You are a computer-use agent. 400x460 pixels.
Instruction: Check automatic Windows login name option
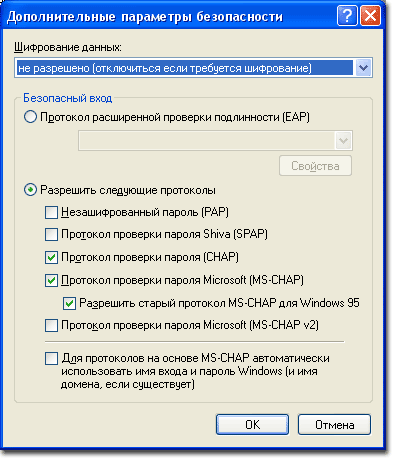coord(51,359)
